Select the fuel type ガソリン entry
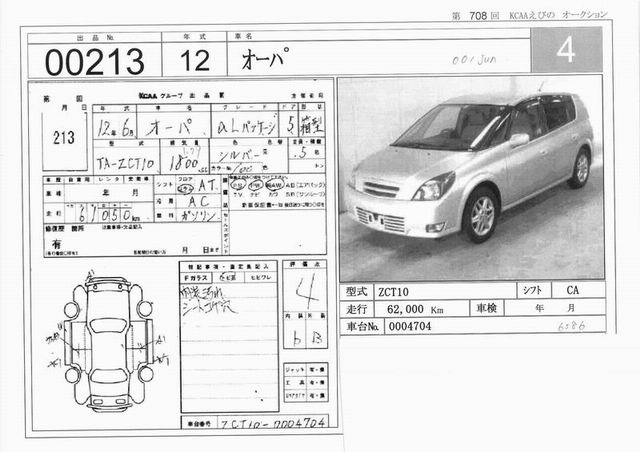This screenshot has height=452, width=640. point(199,215)
